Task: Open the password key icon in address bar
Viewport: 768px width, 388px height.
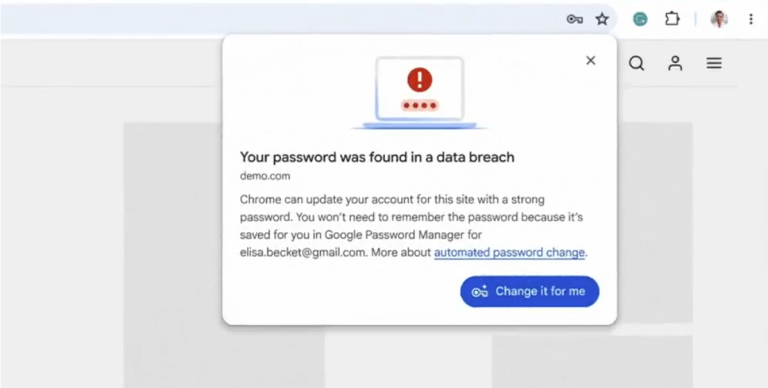Action: pos(575,20)
